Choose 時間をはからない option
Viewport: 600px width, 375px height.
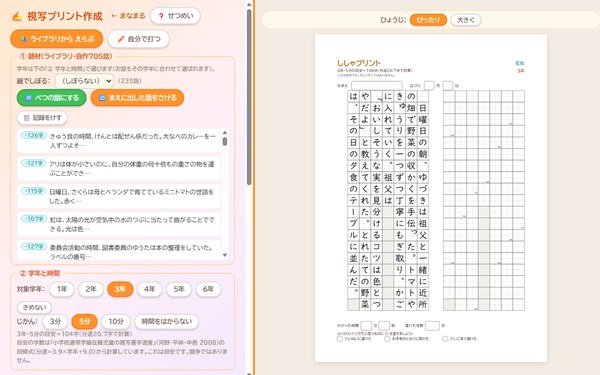167,322
